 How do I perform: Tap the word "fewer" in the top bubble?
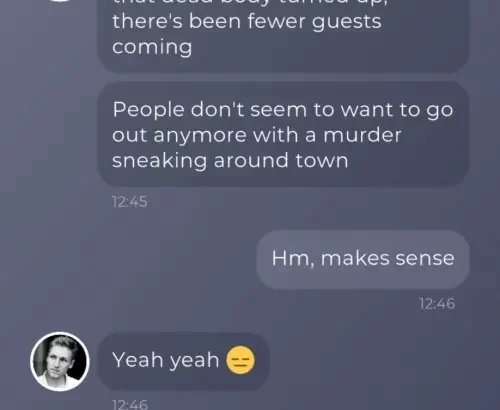[x=275, y=22]
